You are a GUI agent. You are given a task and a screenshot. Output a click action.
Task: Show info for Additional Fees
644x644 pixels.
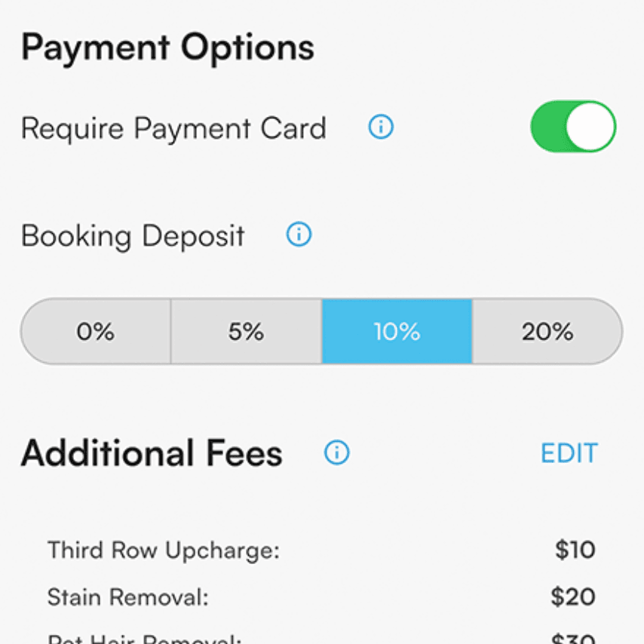[336, 452]
